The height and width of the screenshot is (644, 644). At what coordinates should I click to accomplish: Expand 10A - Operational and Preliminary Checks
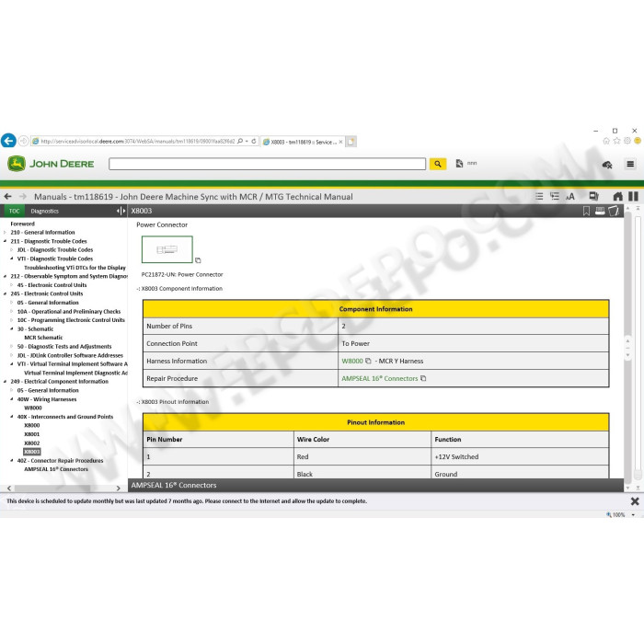pos(11,311)
